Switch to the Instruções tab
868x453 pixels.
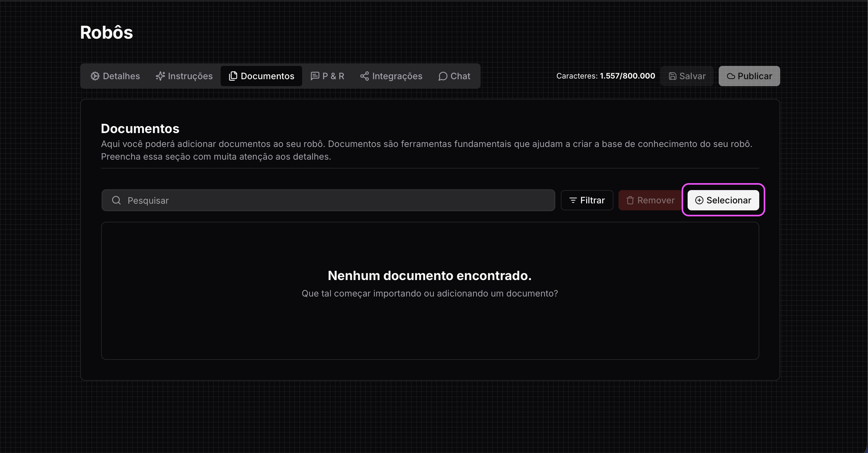[x=184, y=76]
